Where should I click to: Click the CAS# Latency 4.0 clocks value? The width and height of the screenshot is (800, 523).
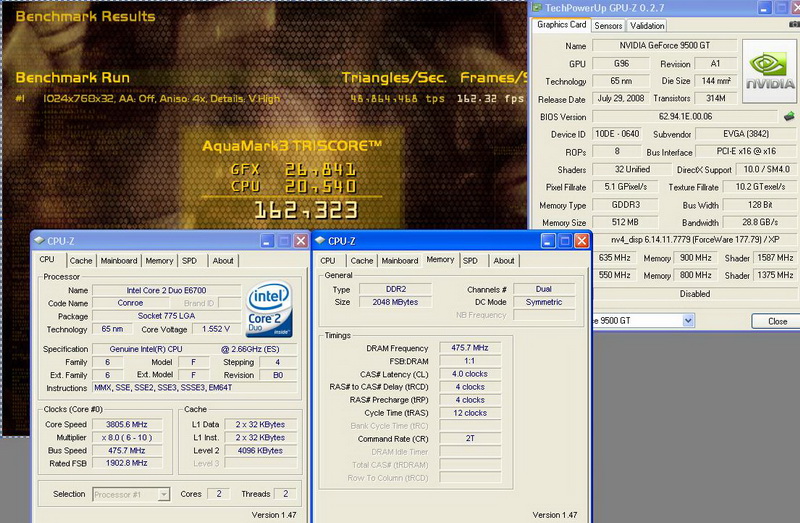[470, 374]
